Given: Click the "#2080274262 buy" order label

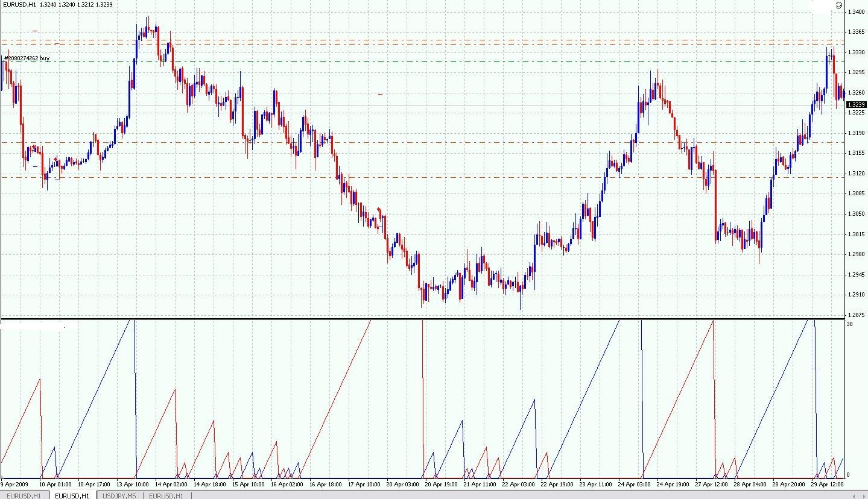Looking at the screenshot, I should 27,58.
